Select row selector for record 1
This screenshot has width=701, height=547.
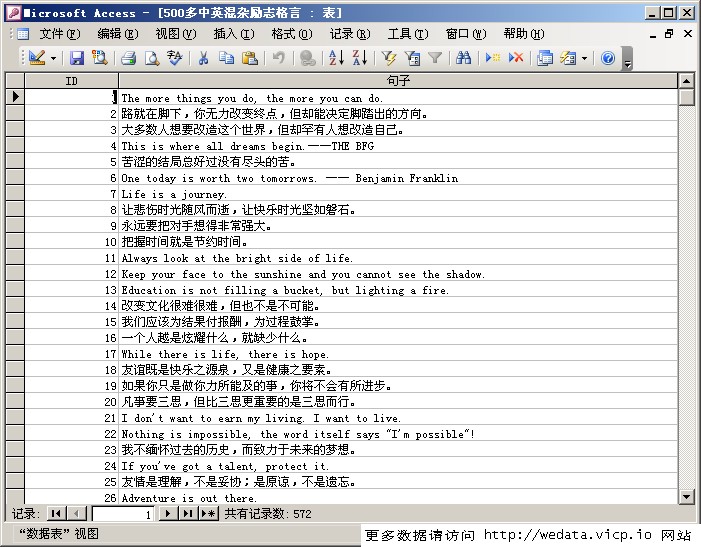click(15, 97)
